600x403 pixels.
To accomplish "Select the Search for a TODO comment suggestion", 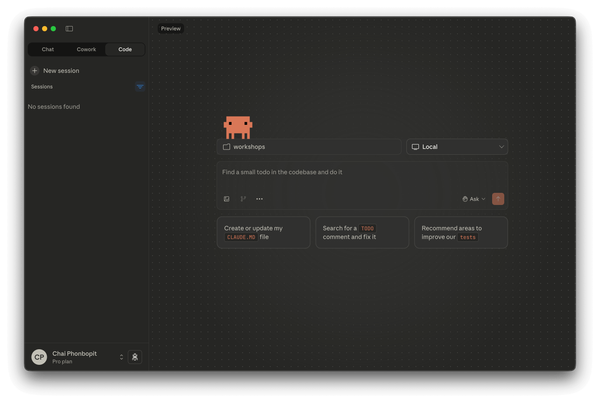I will (362, 233).
